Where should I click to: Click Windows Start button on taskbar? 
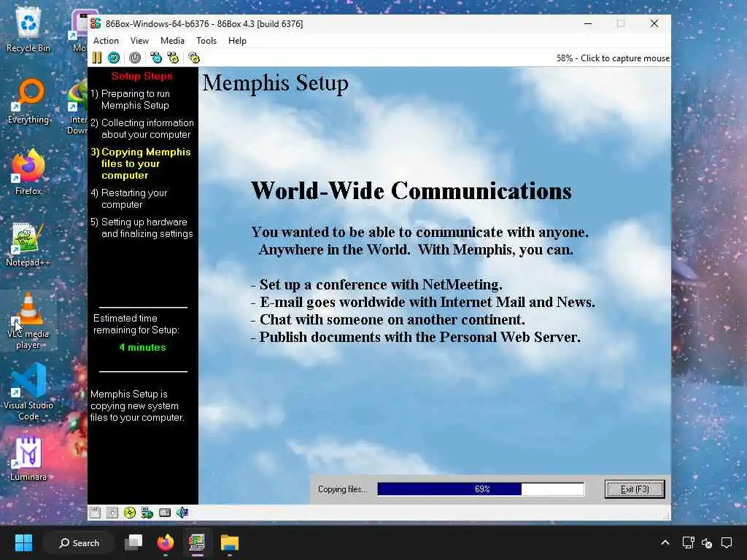[23, 542]
